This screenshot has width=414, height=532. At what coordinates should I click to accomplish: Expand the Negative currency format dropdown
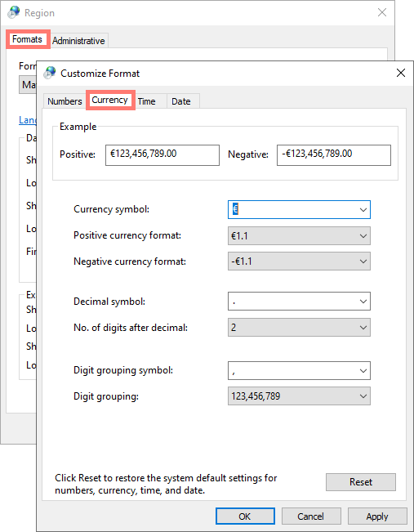[x=299, y=262]
